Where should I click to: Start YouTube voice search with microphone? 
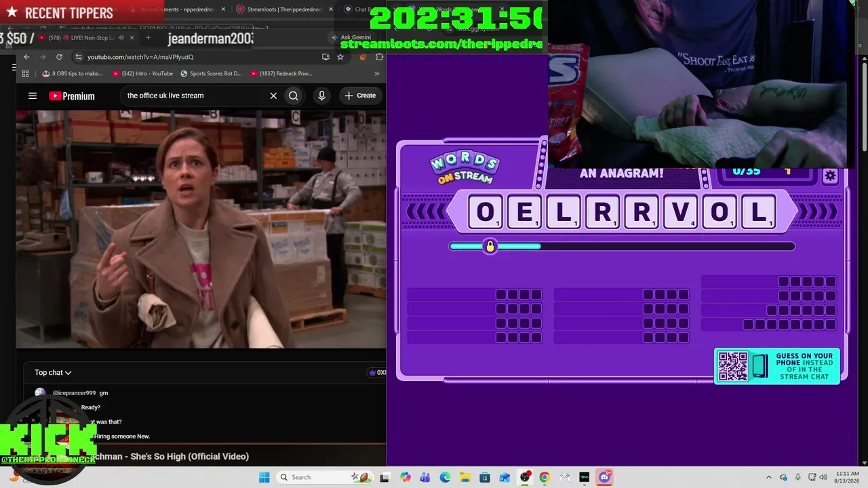(x=321, y=96)
